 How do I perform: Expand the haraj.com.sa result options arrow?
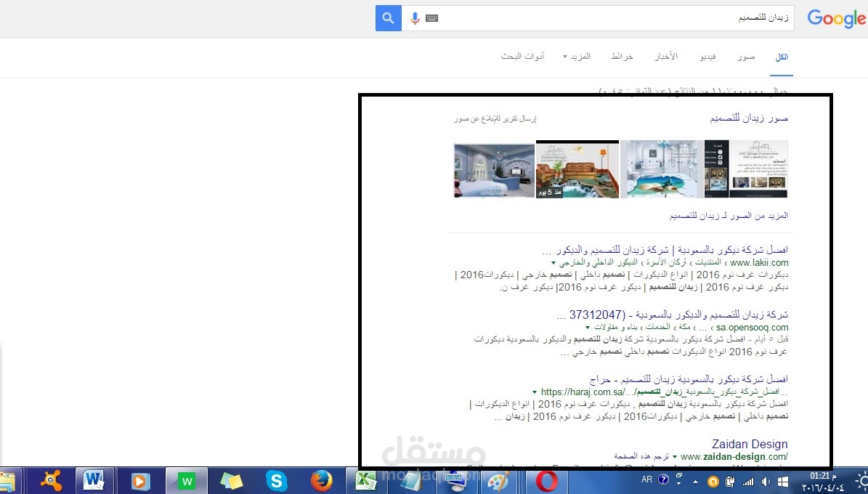534,392
